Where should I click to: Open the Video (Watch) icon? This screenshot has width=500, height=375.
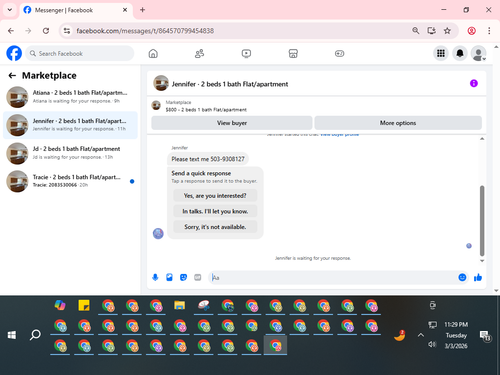246,53
